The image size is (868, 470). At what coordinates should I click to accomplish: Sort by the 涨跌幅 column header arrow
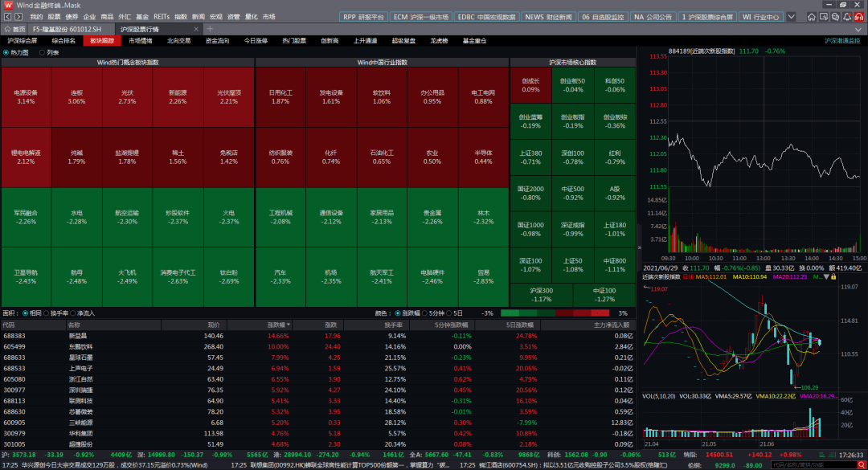(289, 325)
